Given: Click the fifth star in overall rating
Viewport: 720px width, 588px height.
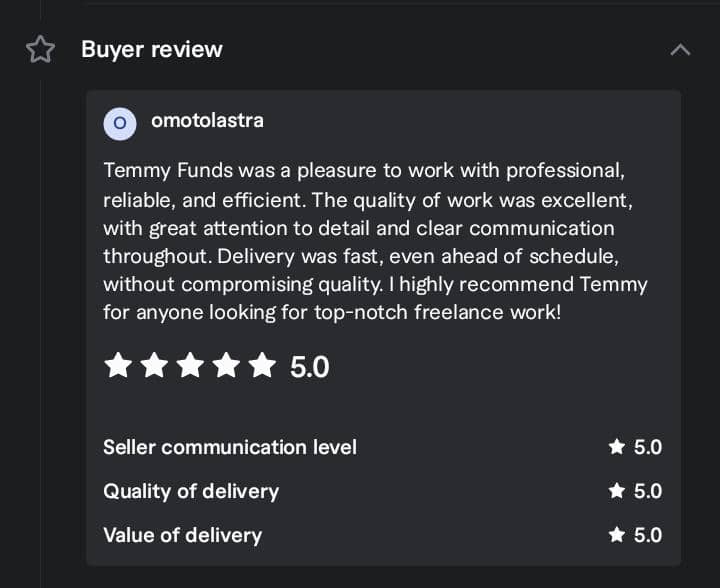Looking at the screenshot, I should 262,366.
